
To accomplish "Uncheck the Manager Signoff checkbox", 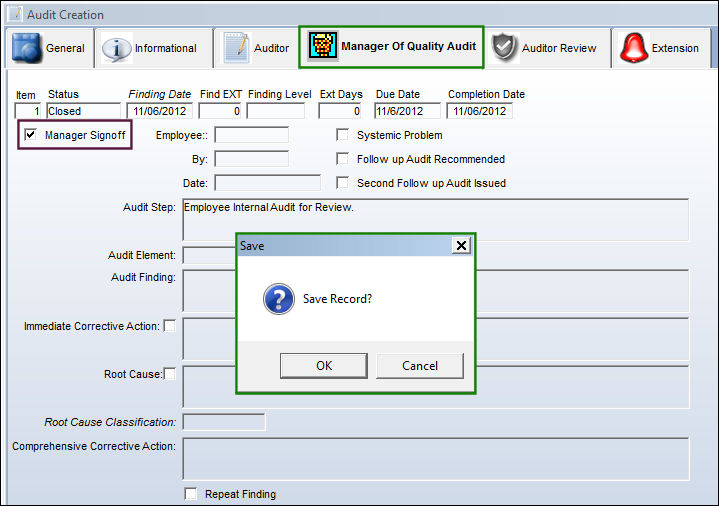I will [x=30, y=134].
